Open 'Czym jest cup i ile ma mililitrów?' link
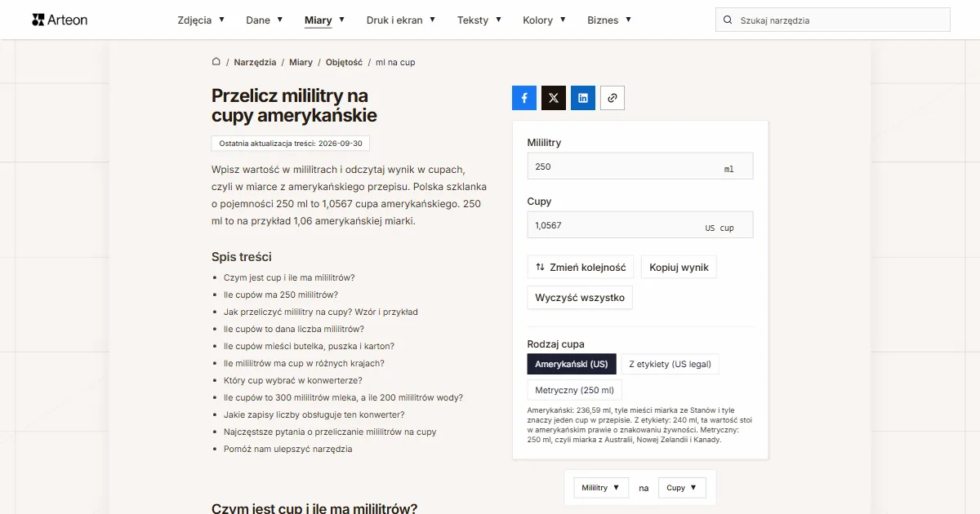Image resolution: width=980 pixels, height=514 pixels. [x=289, y=277]
